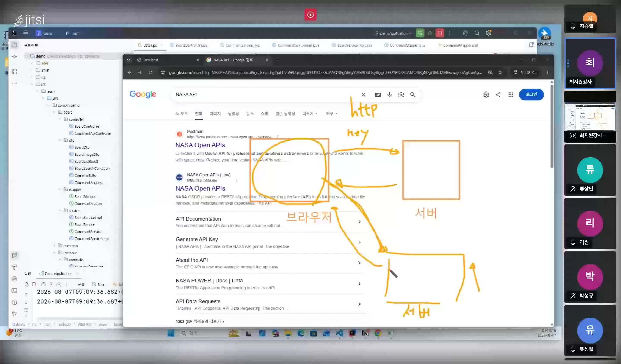The image size is (621, 364).
Task: Open the Project tool window folder icon
Action: (14, 45)
